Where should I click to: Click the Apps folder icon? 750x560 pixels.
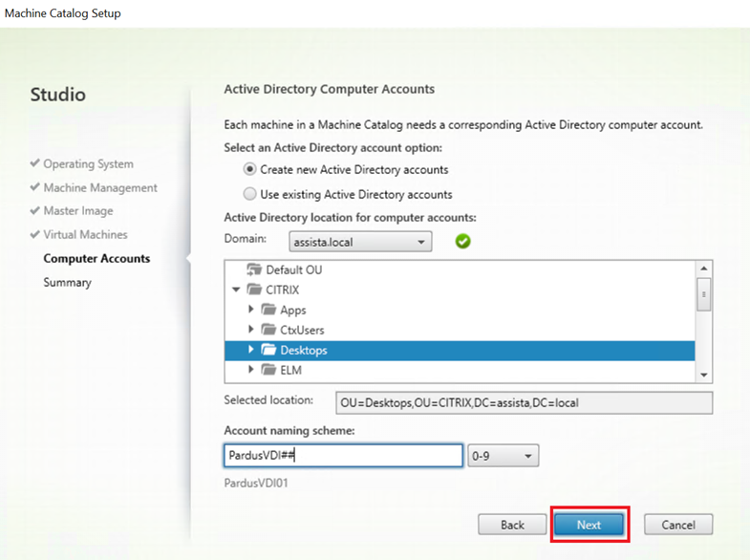(268, 310)
